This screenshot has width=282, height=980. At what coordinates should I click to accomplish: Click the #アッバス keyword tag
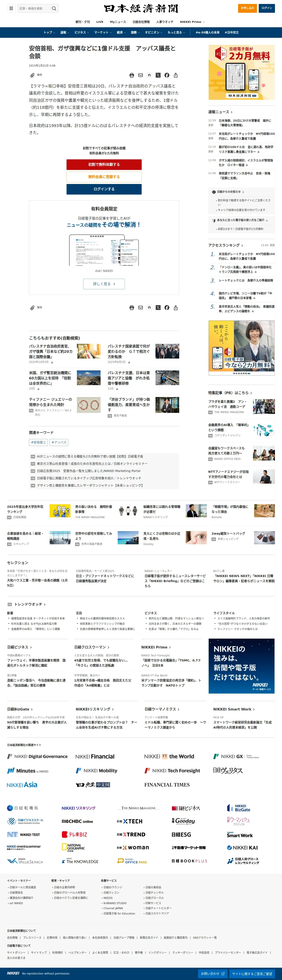click(59, 443)
